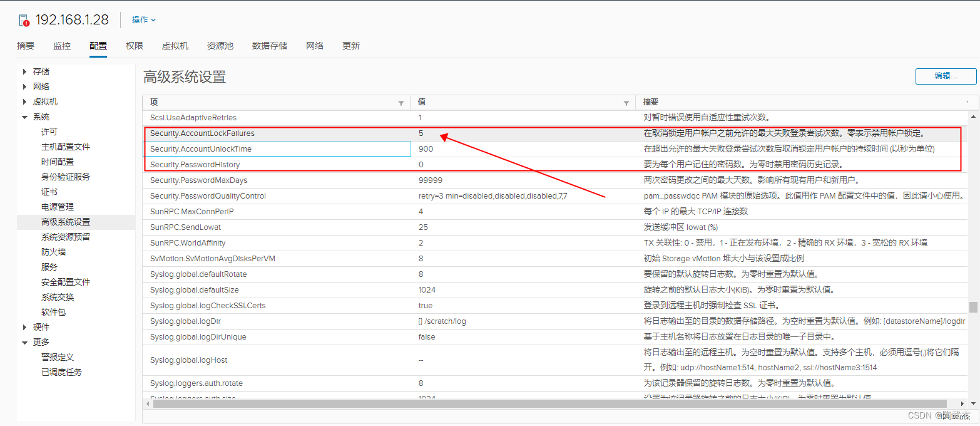Image resolution: width=980 pixels, height=426 pixels.
Task: Select Syslog.global.defaultRotate row
Action: pyautogui.click(x=555, y=274)
